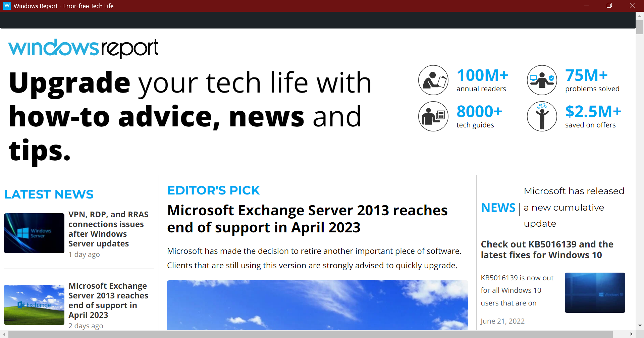Screen dimensions: 644x338
Task: Click the vertical scrollbar thumb
Action: pos(640,27)
